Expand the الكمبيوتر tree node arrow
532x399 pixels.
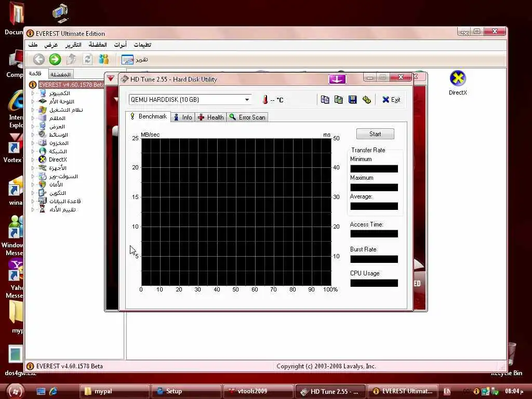[33, 93]
